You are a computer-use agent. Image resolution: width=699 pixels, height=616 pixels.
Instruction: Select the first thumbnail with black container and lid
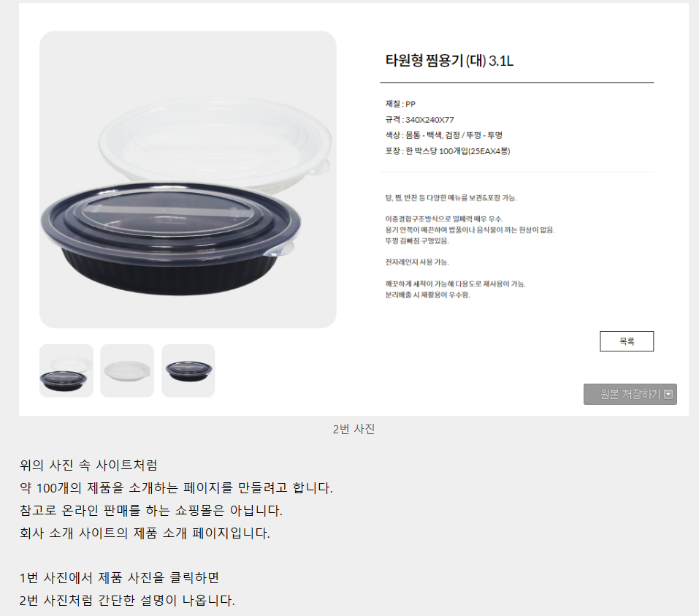click(x=66, y=370)
